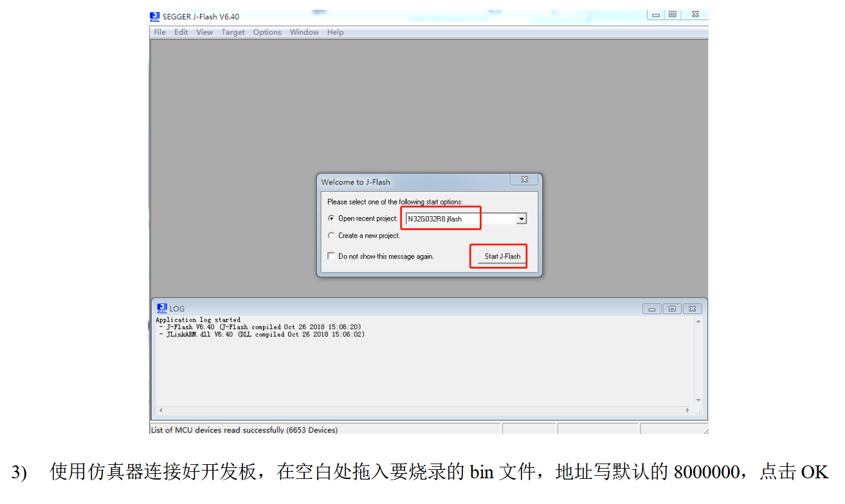Open the Options menu
Image resolution: width=845 pixels, height=504 pixels.
coord(267,32)
